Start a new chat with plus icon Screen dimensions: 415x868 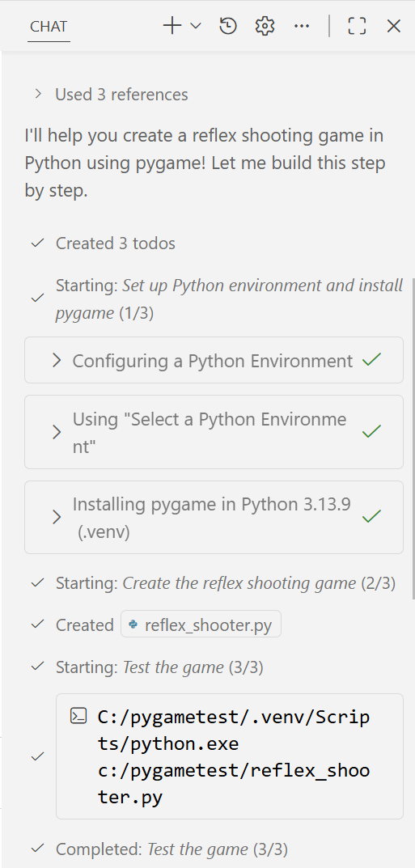(x=172, y=26)
